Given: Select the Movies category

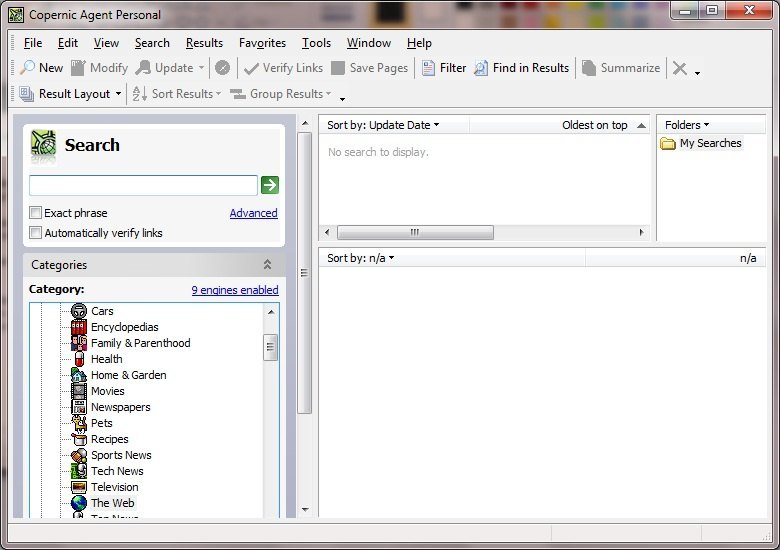Looking at the screenshot, I should tap(107, 391).
